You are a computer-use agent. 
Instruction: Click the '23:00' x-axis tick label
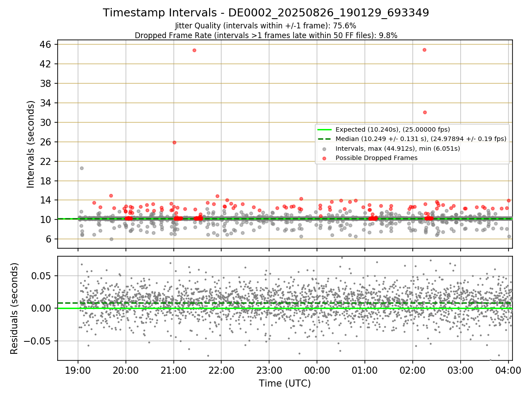[269, 370]
